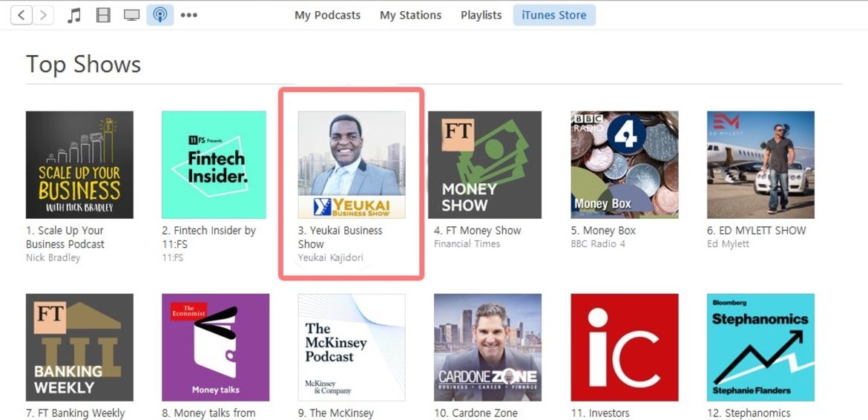Open FT Money Show artwork
Screen dimensions: 868x420
[484, 165]
